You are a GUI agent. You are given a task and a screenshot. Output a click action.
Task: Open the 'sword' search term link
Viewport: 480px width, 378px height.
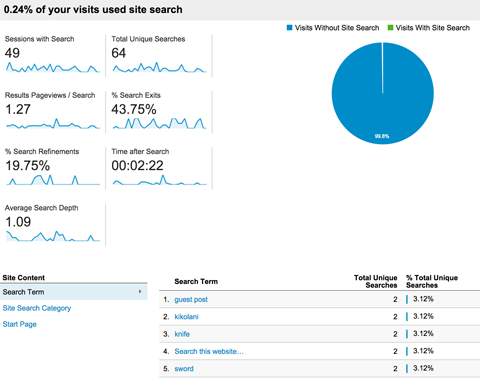(x=184, y=369)
